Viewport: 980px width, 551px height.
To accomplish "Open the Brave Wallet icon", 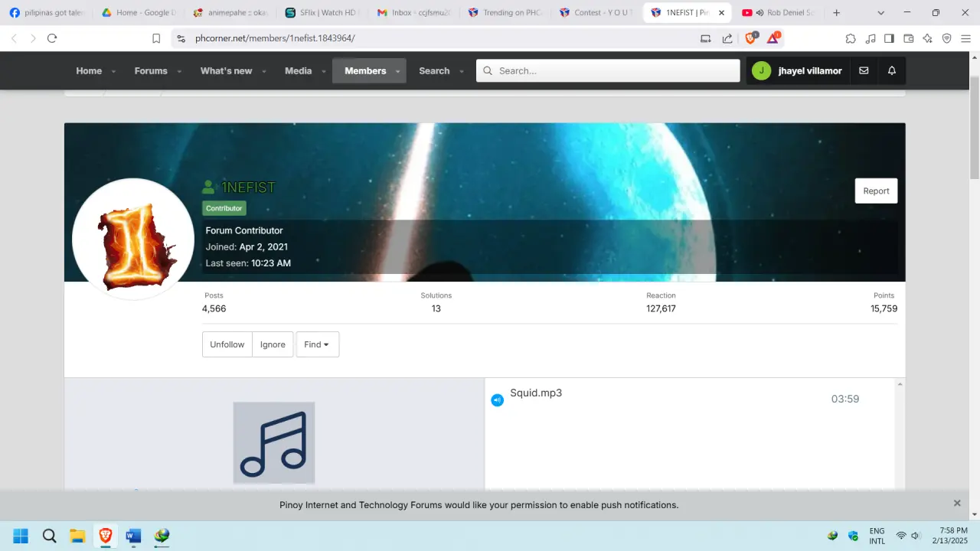I will [909, 38].
